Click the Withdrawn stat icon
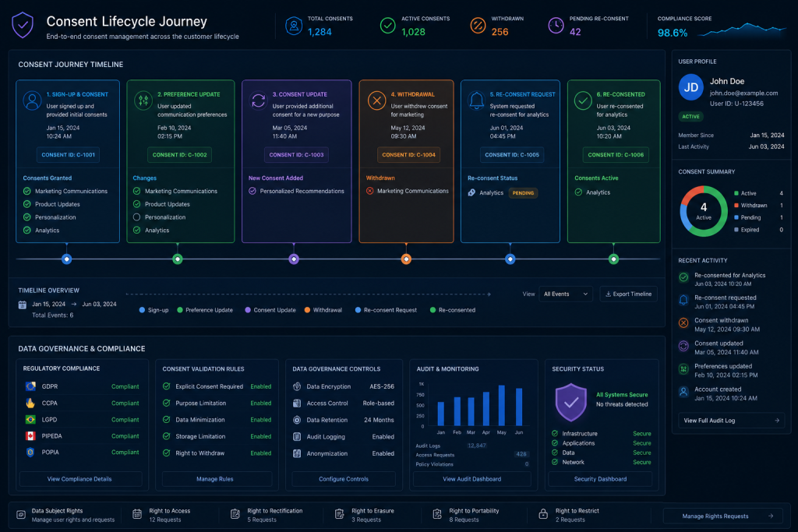 pos(478,26)
